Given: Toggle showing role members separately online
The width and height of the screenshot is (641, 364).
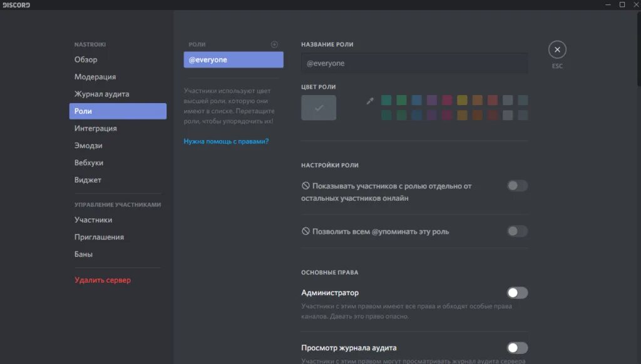Looking at the screenshot, I should 517,186.
